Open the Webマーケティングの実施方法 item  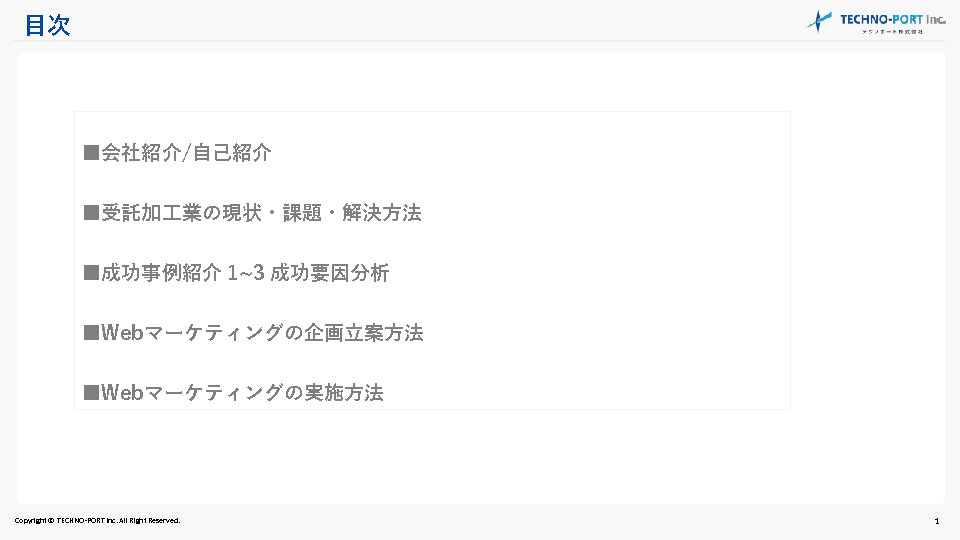point(242,393)
